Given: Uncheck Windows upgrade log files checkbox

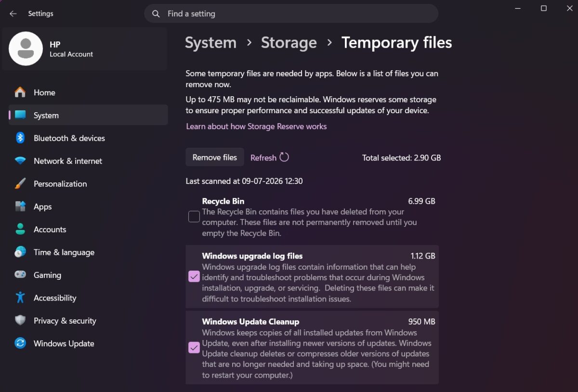Looking at the screenshot, I should point(194,276).
